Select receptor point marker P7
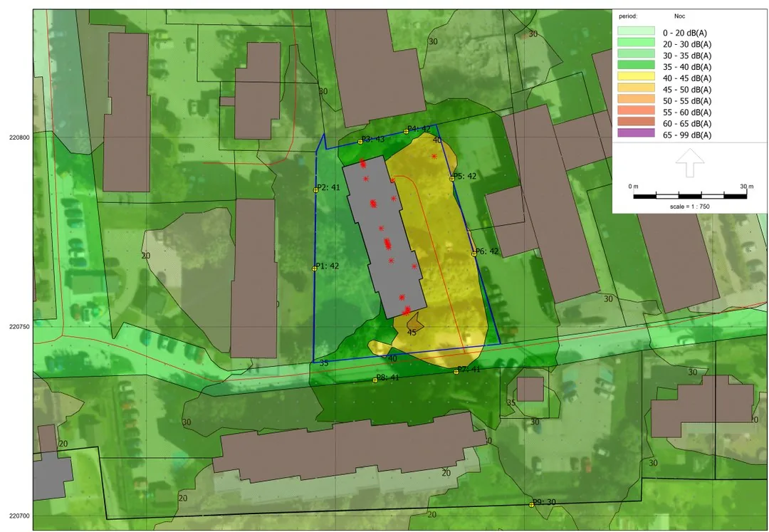Image resolution: width=769 pixels, height=532 pixels. [456, 372]
